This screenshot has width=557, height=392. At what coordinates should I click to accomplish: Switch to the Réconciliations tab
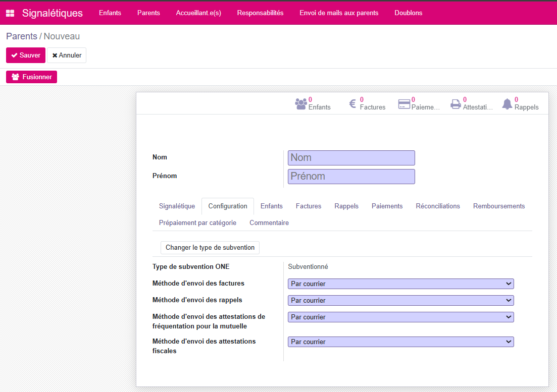pyautogui.click(x=438, y=206)
